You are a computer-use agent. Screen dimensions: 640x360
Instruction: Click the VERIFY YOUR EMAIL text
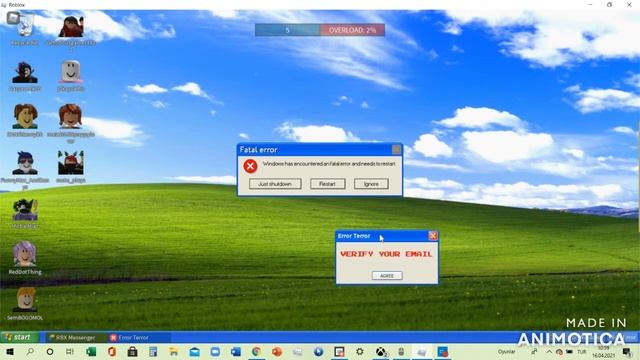click(x=386, y=254)
